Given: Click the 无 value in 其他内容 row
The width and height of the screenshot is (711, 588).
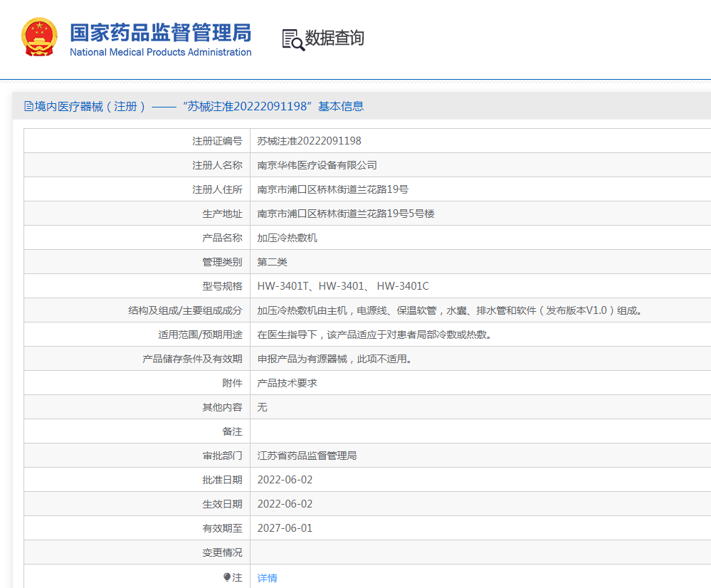Looking at the screenshot, I should (262, 407).
